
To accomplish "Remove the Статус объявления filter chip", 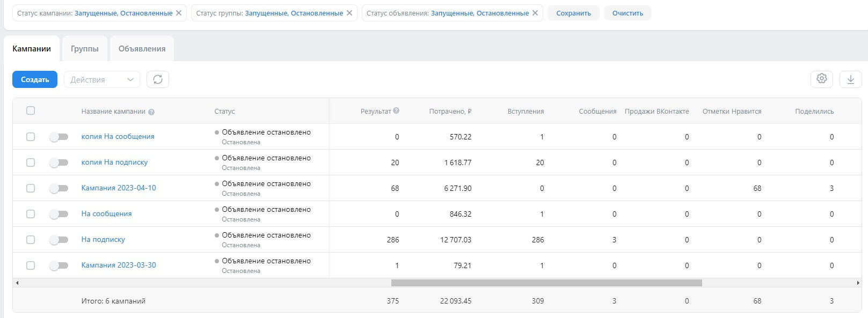I will click(x=535, y=13).
